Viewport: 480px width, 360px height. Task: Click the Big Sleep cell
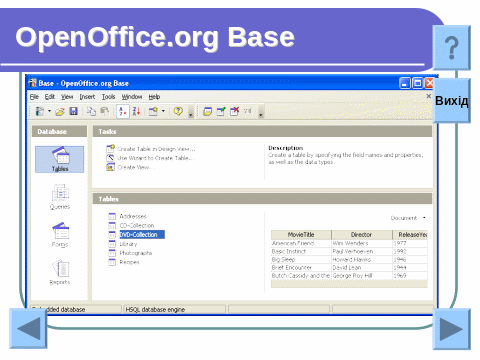[301, 259]
